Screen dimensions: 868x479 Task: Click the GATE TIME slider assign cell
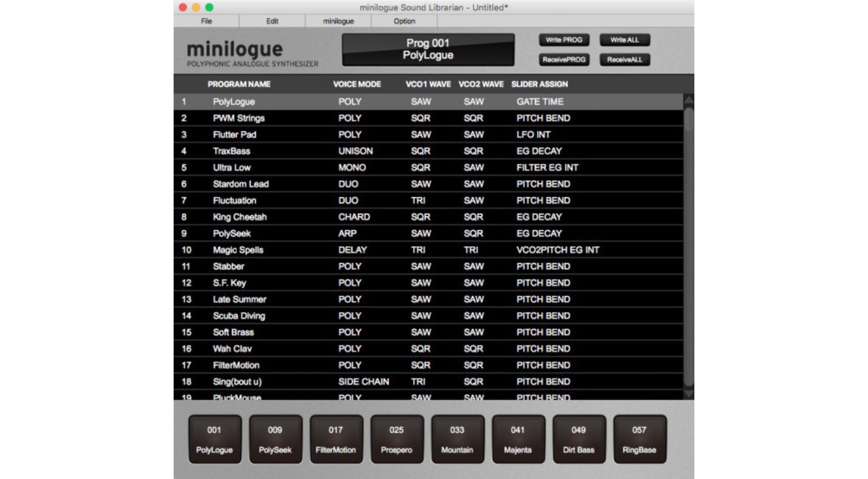point(540,101)
